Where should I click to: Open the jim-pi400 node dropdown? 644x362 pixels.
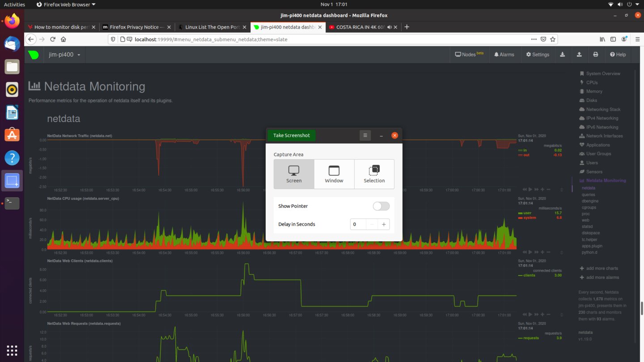pyautogui.click(x=64, y=55)
